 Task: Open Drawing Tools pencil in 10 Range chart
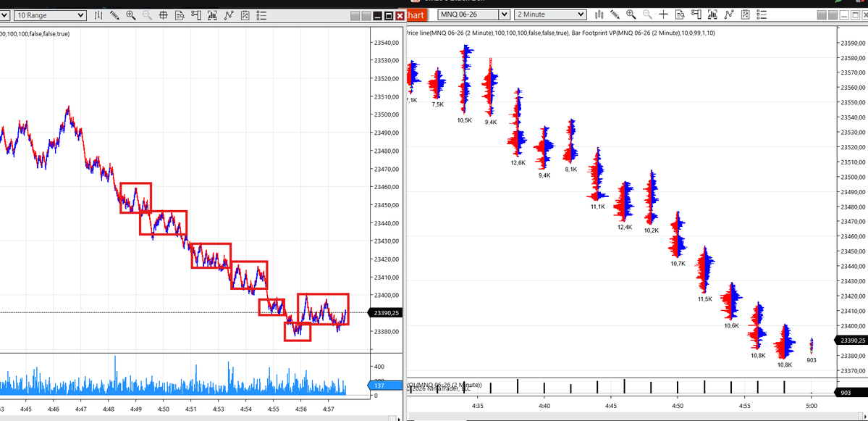pos(114,15)
